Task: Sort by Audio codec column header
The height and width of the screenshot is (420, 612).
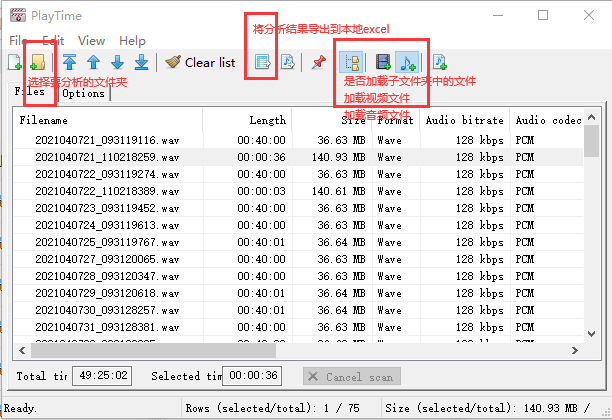Action: (546, 120)
